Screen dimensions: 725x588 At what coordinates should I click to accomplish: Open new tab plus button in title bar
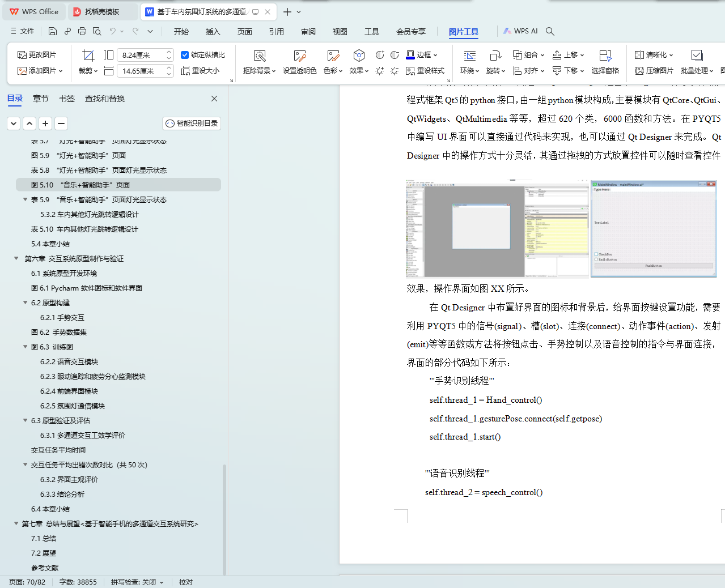[x=287, y=11]
